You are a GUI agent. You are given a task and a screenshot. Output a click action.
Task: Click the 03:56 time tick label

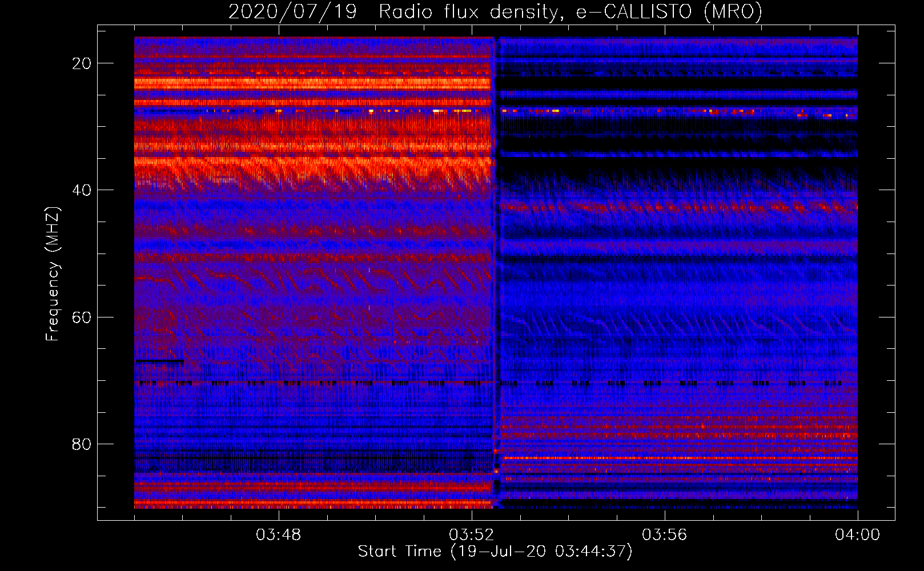tap(665, 535)
